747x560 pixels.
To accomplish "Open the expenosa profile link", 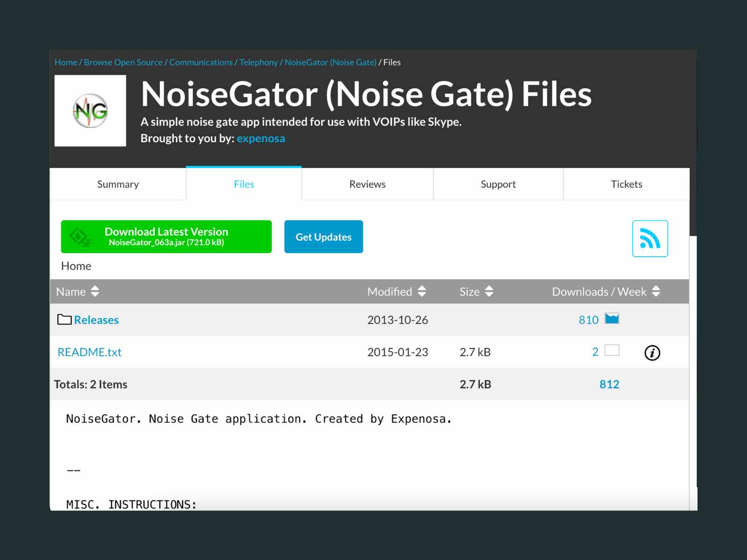I will (x=261, y=138).
